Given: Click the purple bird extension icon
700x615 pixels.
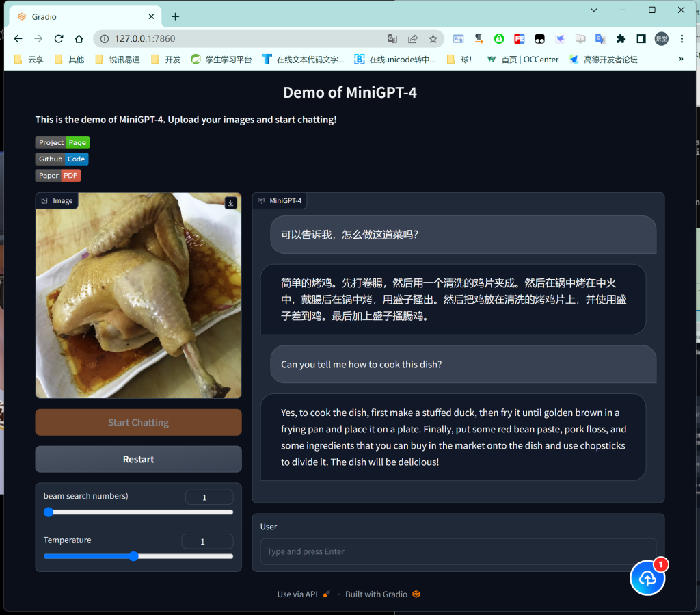Looking at the screenshot, I should [x=560, y=39].
